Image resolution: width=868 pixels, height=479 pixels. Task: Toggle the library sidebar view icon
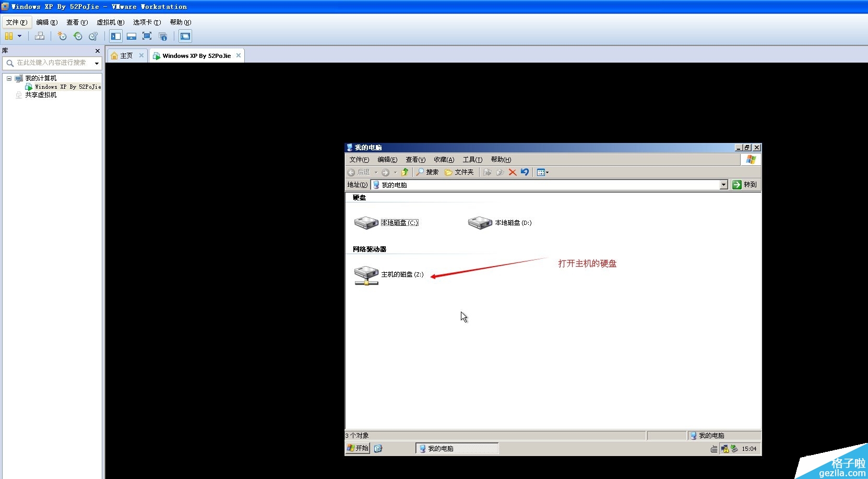(116, 36)
